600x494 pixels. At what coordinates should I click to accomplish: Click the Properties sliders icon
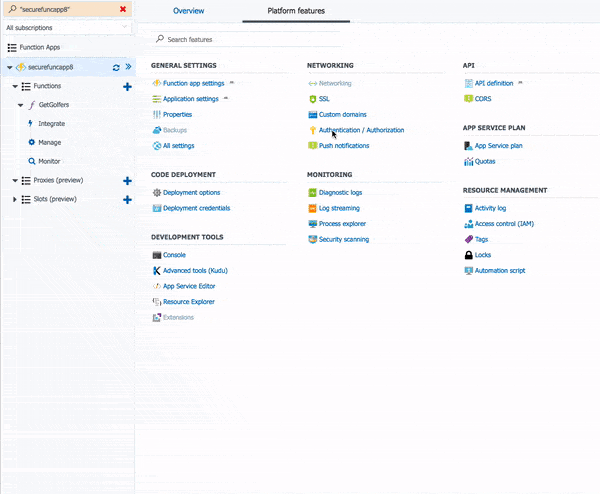click(x=157, y=114)
